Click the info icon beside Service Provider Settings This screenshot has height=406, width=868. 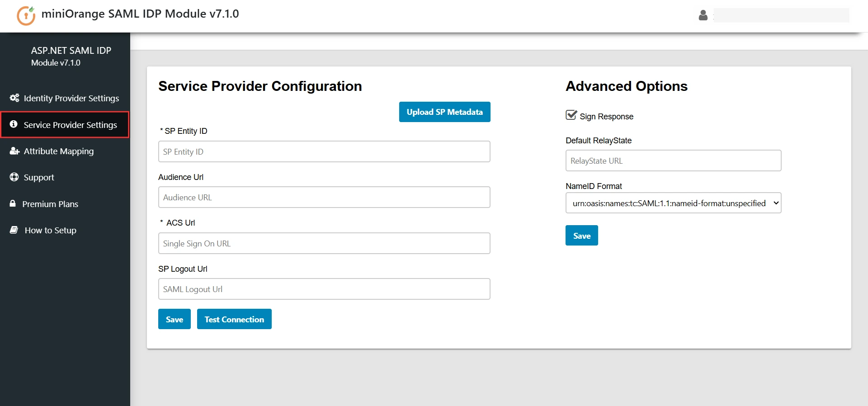(x=14, y=124)
